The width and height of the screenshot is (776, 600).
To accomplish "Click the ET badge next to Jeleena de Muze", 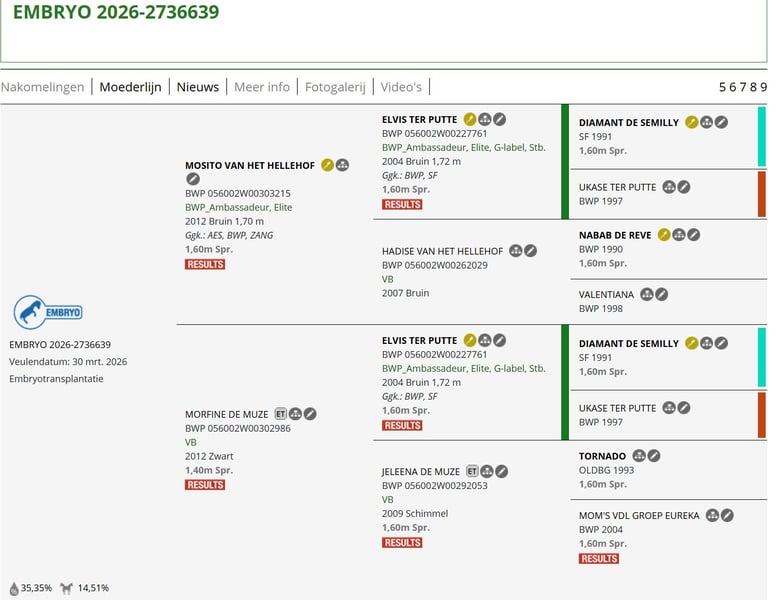I will 472,471.
